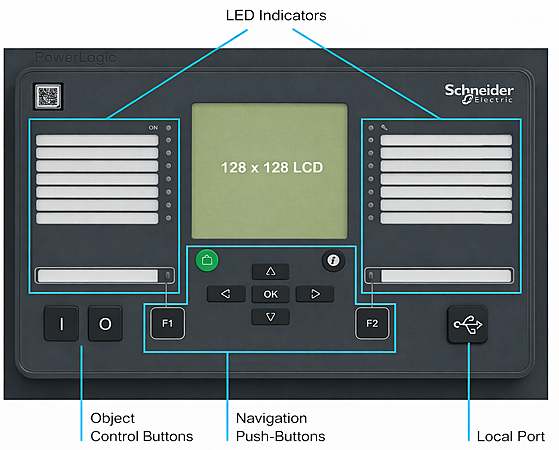Click the ON LED indicator

click(x=168, y=128)
